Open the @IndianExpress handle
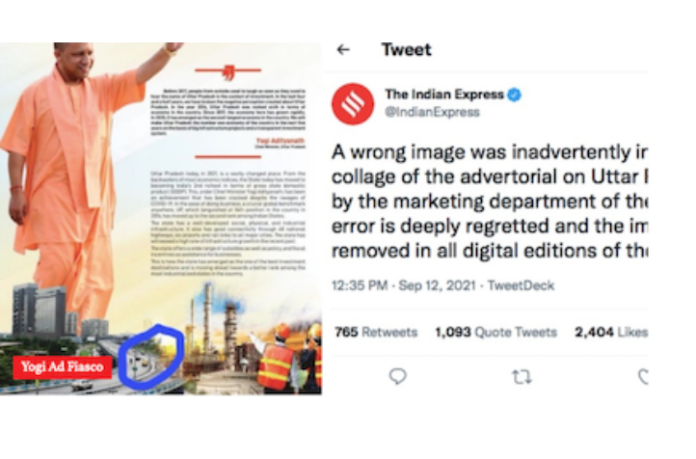696x459 pixels. coord(432,112)
